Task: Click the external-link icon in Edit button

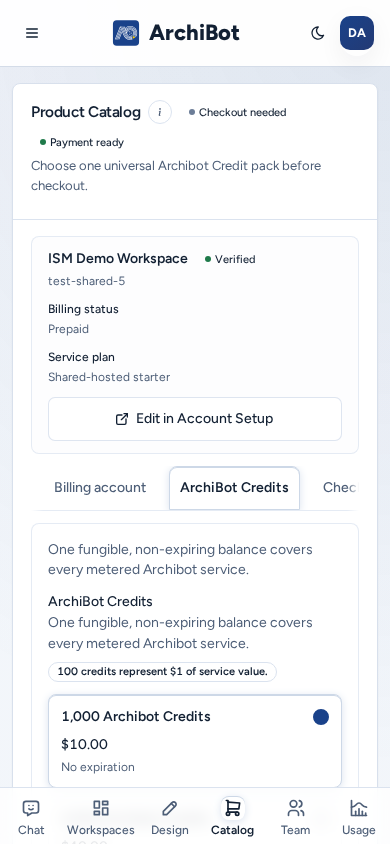Action: (122, 419)
